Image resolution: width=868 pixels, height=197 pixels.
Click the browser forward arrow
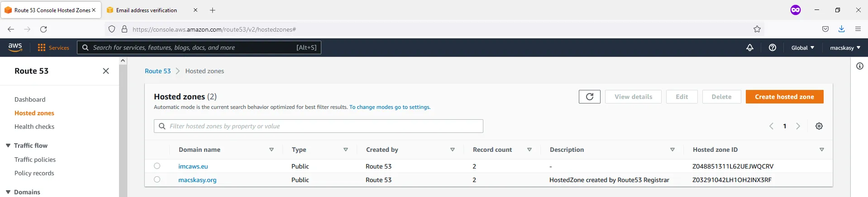pos(27,29)
